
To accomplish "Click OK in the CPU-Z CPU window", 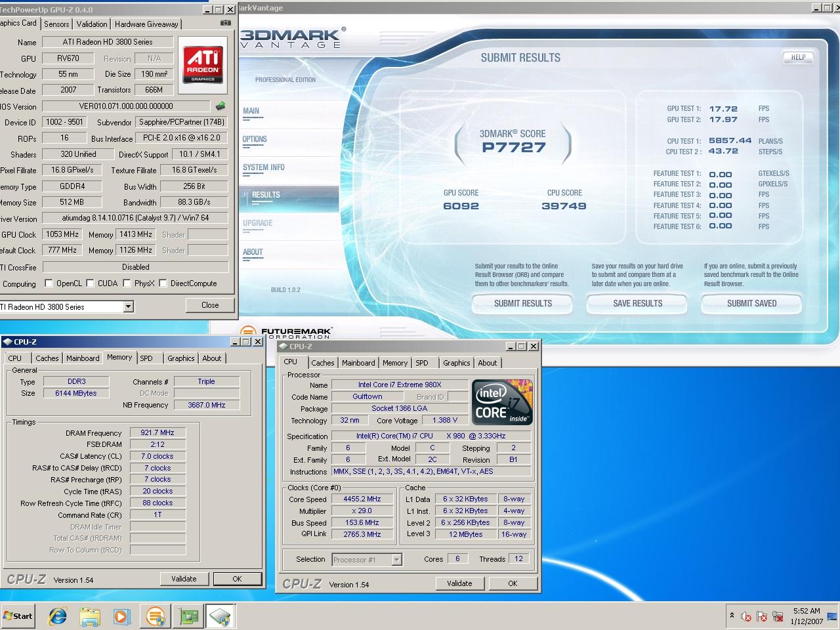I will tap(513, 583).
